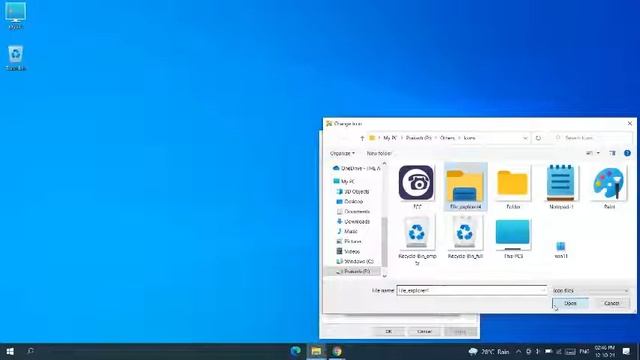Click the navigation pane scroll-down arrow

tap(384, 276)
